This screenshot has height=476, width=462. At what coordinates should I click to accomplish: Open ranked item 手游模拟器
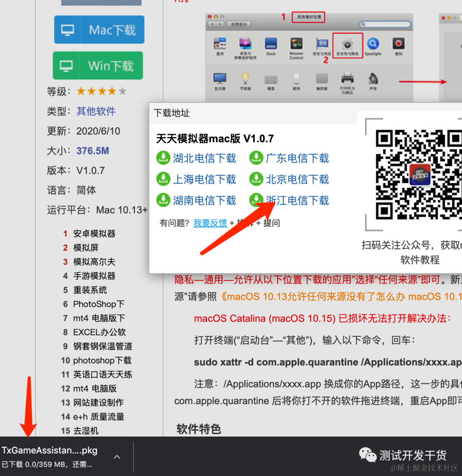tap(94, 276)
